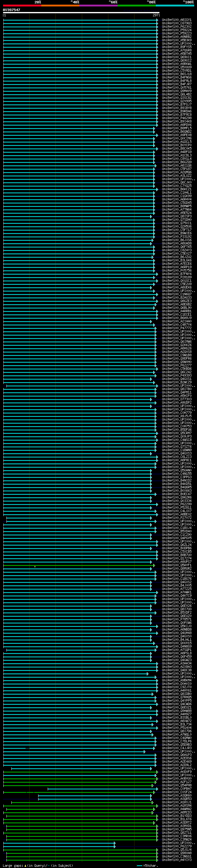Image resolution: width=197 pixels, height=868 pixels.
Task: Click UniRef100_Q5XUU9 hit label
Action: [176, 67]
